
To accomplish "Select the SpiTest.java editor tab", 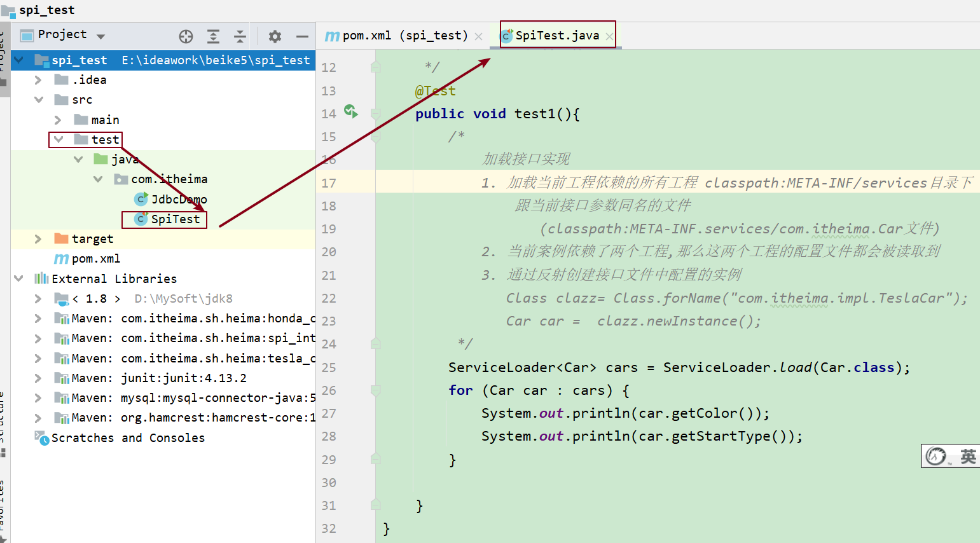I will pos(556,36).
